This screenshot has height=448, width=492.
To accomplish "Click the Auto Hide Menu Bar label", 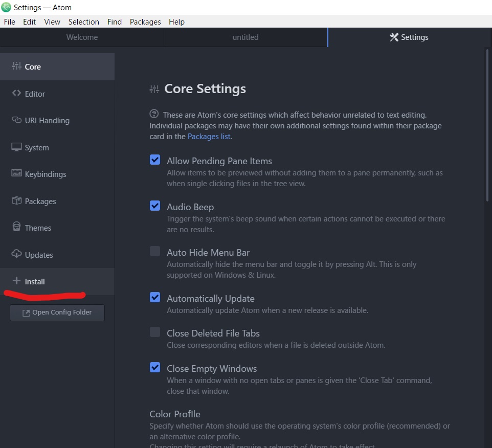I will (208, 253).
